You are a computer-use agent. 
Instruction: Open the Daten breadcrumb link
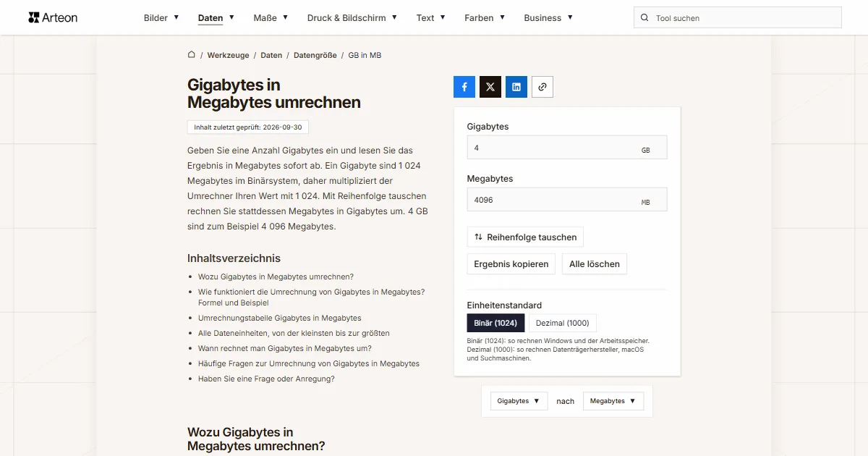pos(271,55)
